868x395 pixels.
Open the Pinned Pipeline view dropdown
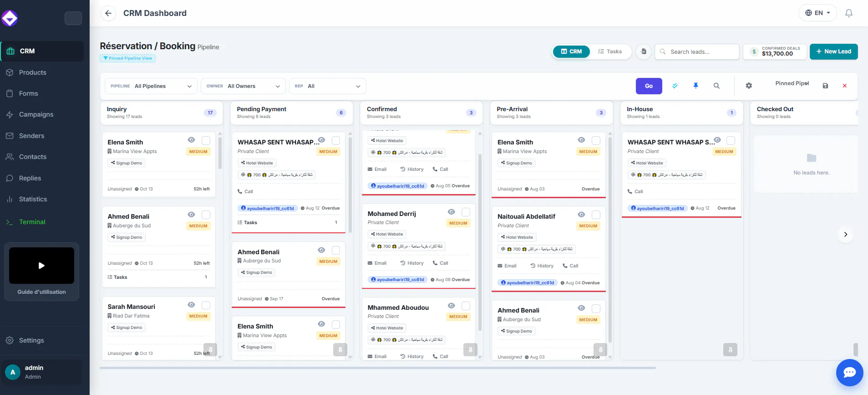[792, 83]
